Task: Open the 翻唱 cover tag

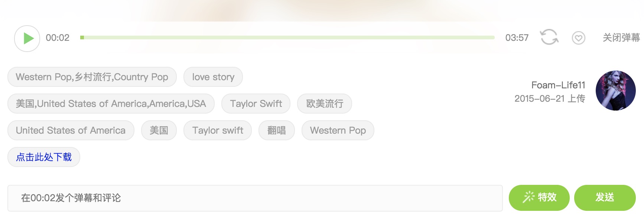Action: pyautogui.click(x=277, y=130)
